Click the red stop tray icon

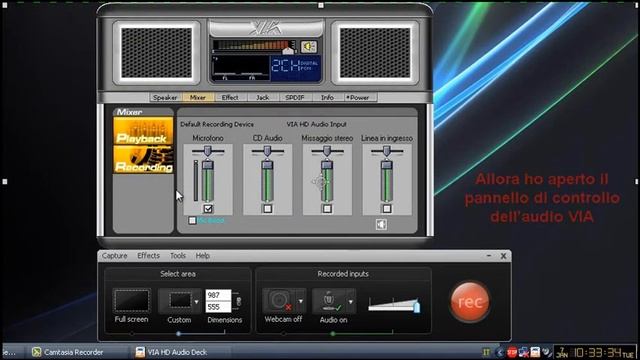512,352
